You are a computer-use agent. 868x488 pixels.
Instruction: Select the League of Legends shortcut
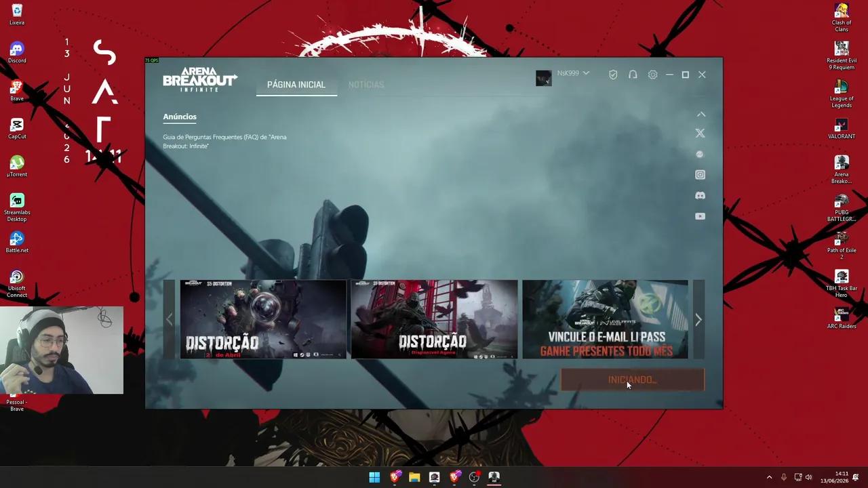pyautogui.click(x=842, y=94)
